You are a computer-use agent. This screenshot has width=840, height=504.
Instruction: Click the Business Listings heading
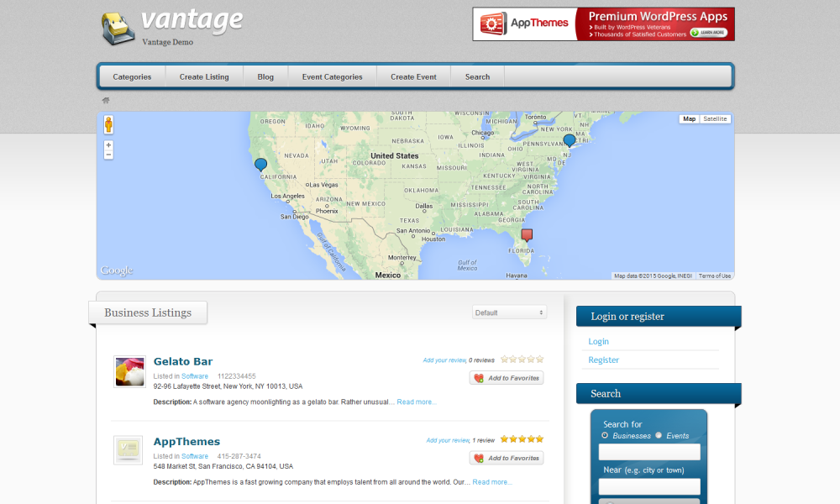[x=148, y=312]
